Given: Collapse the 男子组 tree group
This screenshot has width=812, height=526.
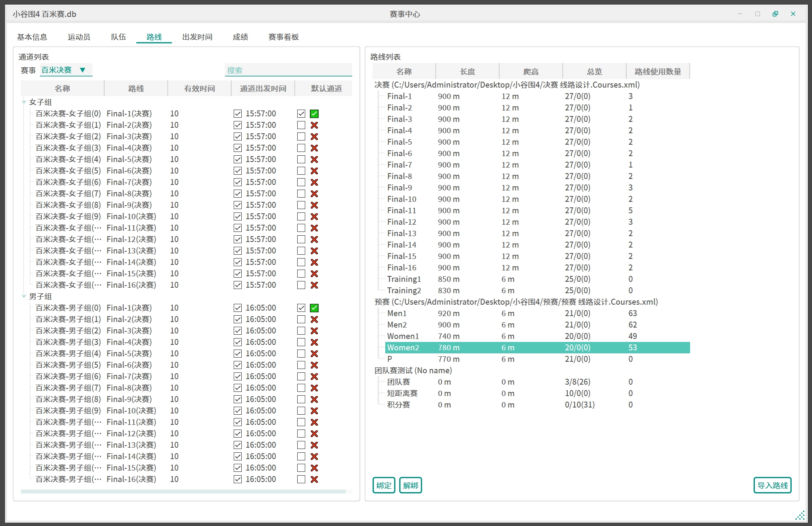Looking at the screenshot, I should tap(24, 296).
